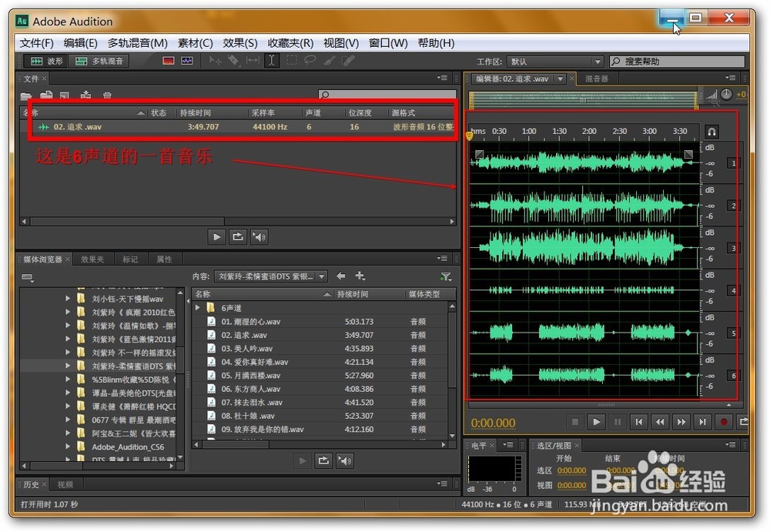Toggle loop playback in Files panel
Viewport: 770px width, 532px height.
click(x=238, y=237)
